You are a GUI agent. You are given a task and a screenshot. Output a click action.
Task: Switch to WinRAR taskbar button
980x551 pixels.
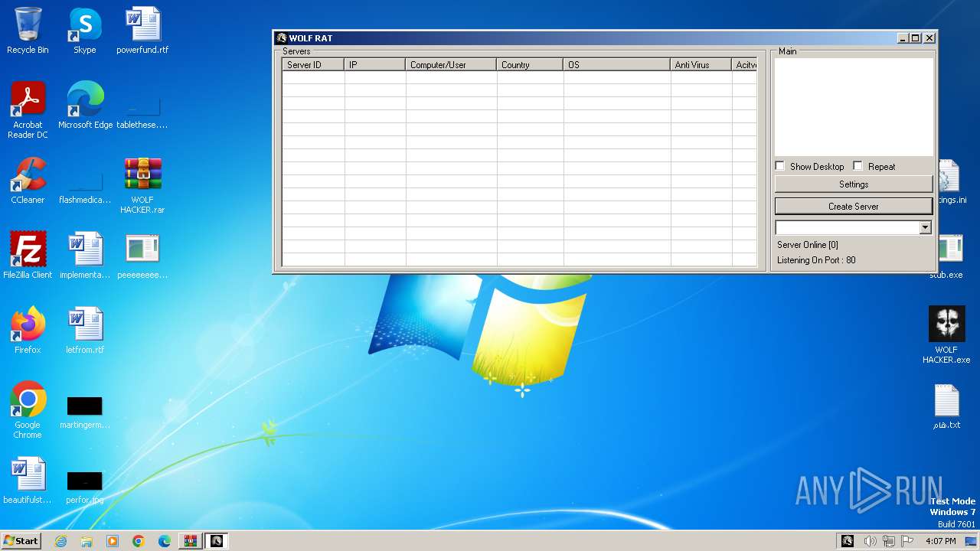point(191,541)
